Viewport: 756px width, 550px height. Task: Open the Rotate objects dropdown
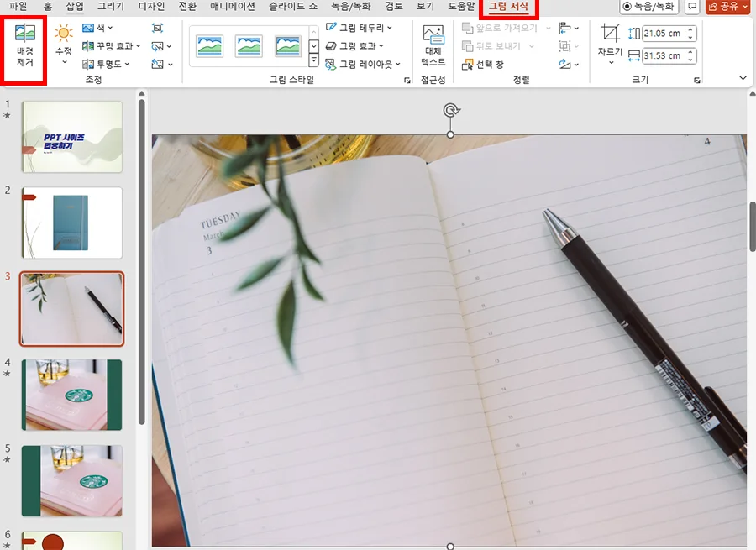click(570, 63)
